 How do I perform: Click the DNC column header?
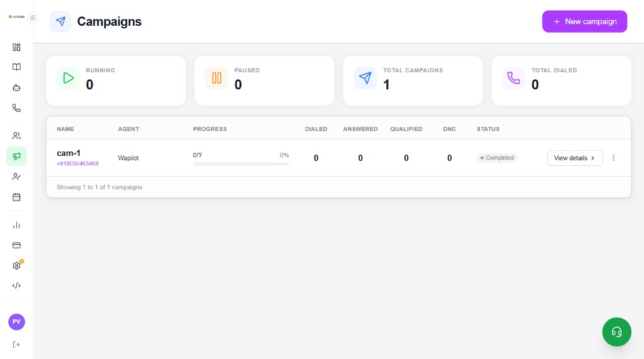pyautogui.click(x=449, y=129)
